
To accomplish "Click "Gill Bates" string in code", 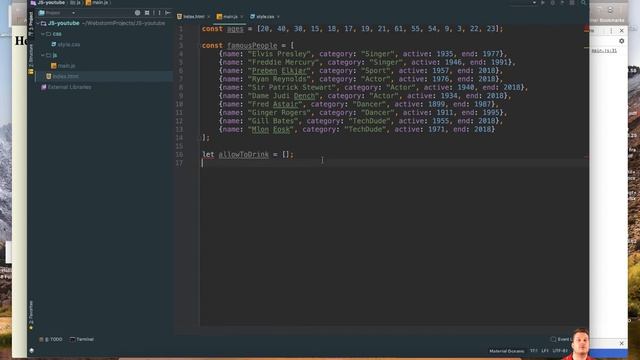I will [273, 121].
